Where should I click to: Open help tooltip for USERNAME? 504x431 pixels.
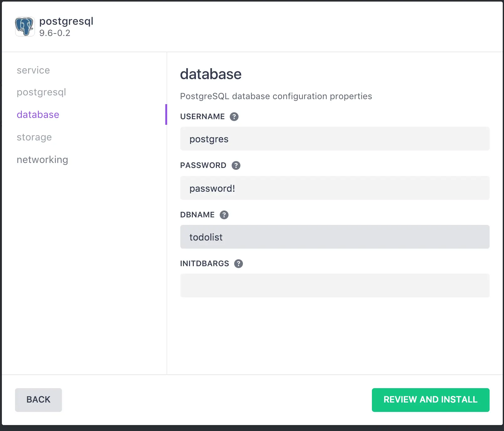coord(234,117)
